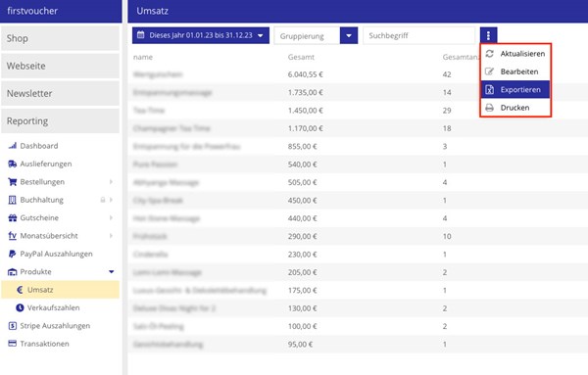Screen dimensions: 588x375
Task: Collapse the Produkte menu arrow
Action: 112,271
